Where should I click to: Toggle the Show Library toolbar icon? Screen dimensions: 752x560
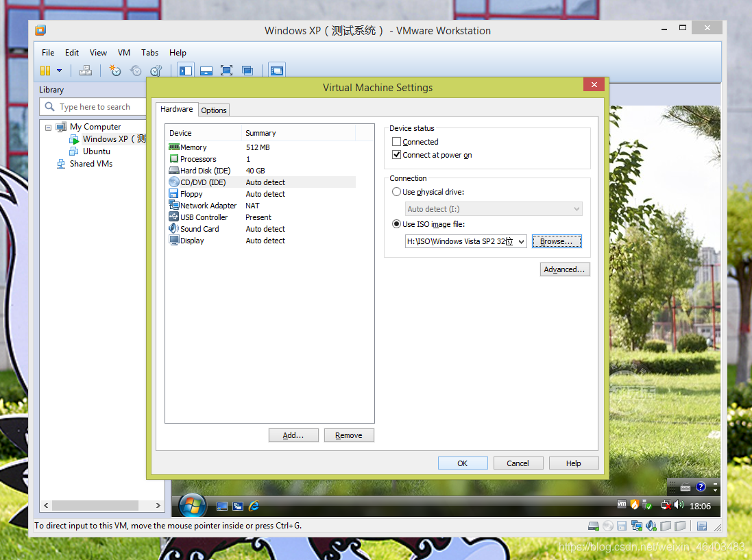[x=186, y=71]
